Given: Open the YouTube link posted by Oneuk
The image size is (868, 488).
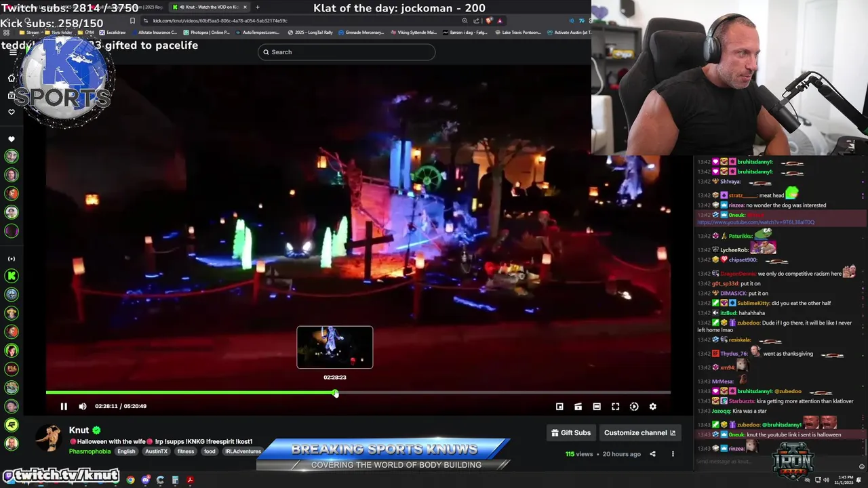Looking at the screenshot, I should pos(755,222).
